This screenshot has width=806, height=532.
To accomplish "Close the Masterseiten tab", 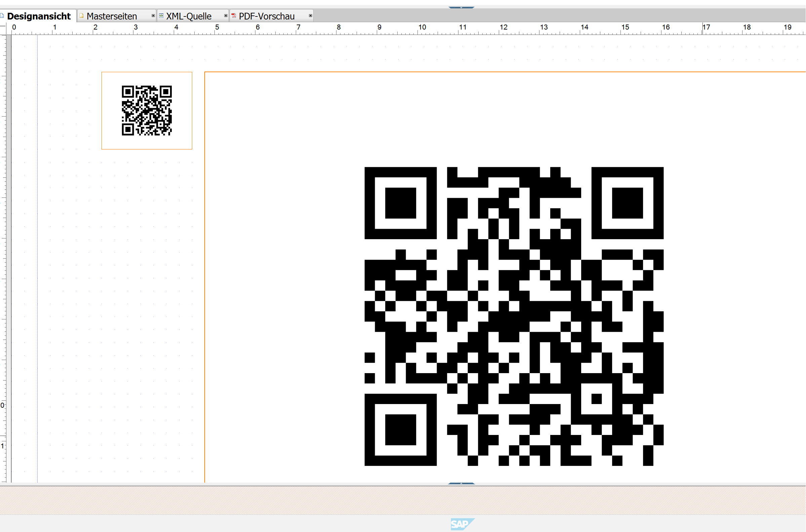I will pos(153,15).
